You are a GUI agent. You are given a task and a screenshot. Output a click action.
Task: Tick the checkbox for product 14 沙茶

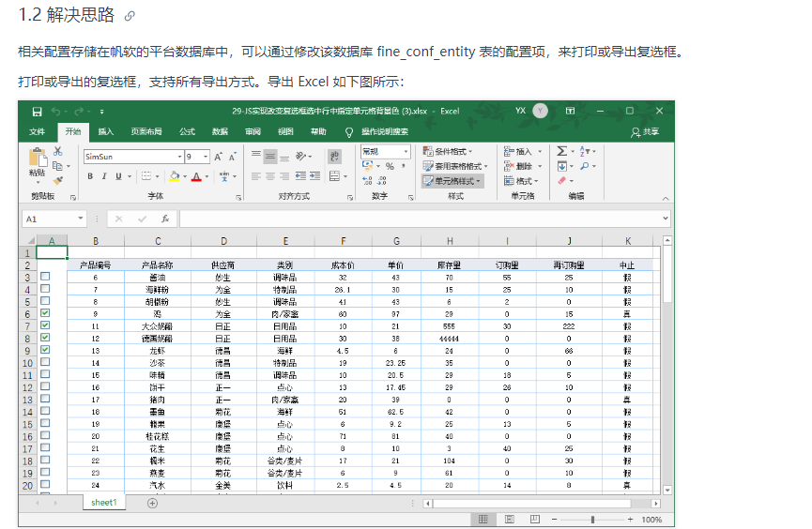(45, 362)
